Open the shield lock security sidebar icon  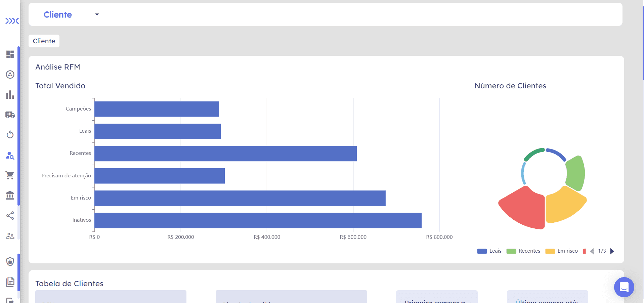pyautogui.click(x=10, y=261)
